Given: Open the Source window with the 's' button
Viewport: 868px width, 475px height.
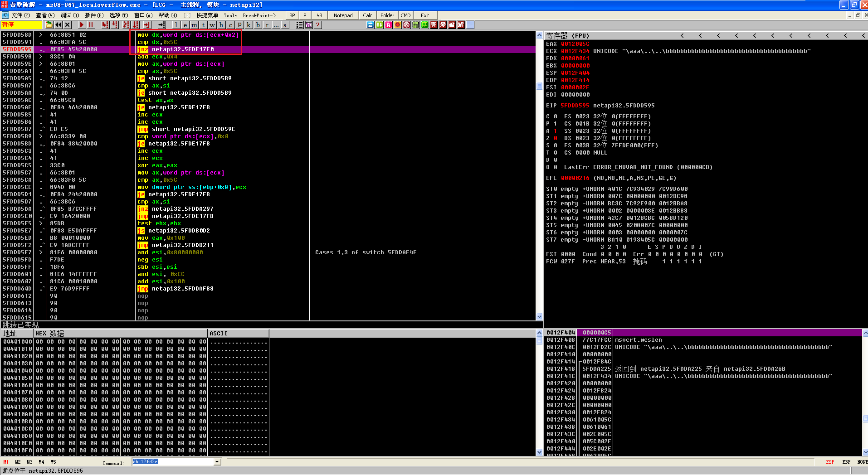Looking at the screenshot, I should click(285, 25).
